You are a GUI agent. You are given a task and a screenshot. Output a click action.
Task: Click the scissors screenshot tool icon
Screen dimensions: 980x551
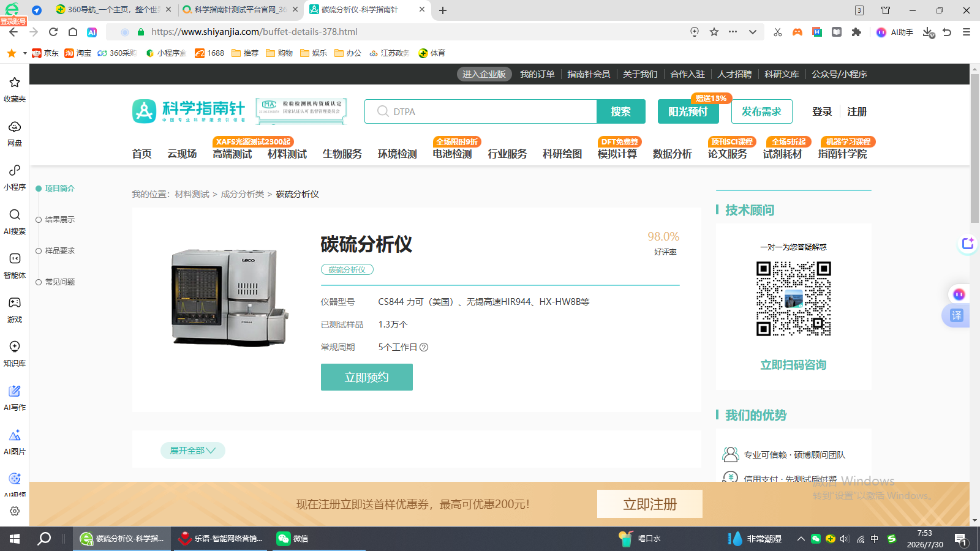(x=778, y=32)
